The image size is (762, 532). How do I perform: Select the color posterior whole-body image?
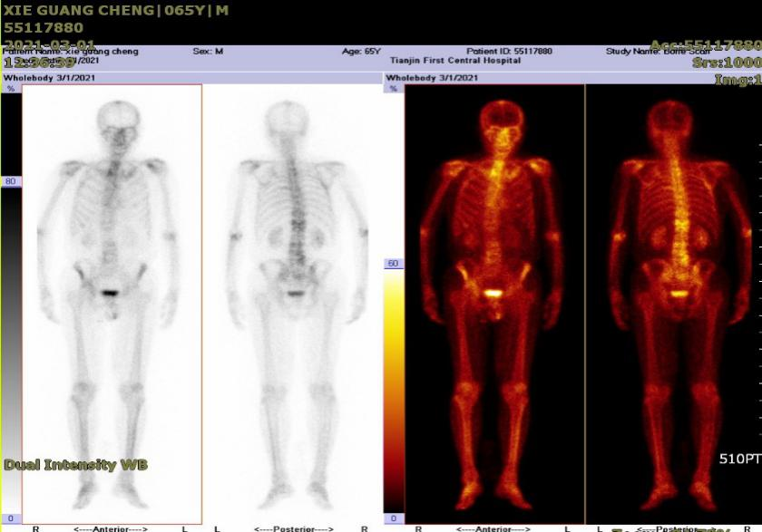673,304
